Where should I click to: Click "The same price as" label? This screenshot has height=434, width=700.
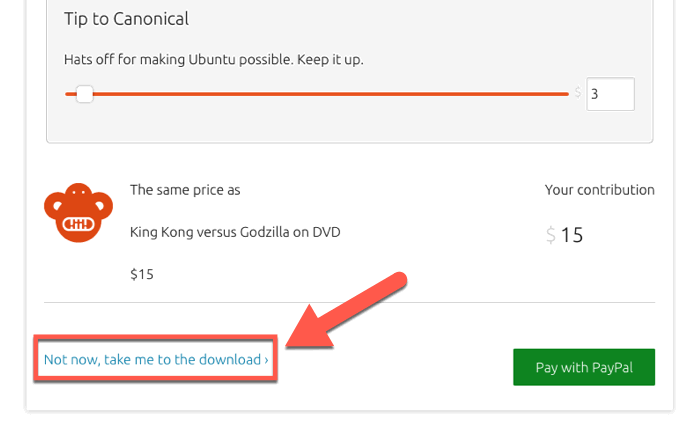coord(185,190)
